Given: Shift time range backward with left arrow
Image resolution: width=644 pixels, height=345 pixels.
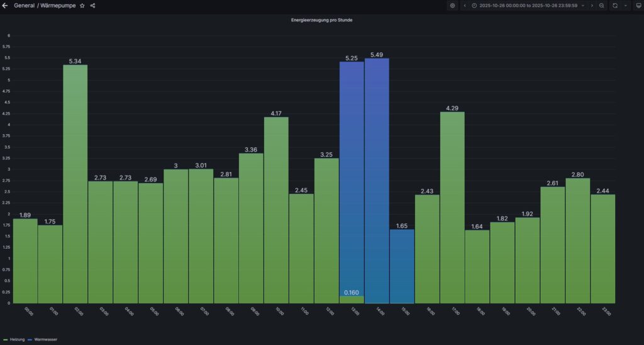Looking at the screenshot, I should coord(465,6).
